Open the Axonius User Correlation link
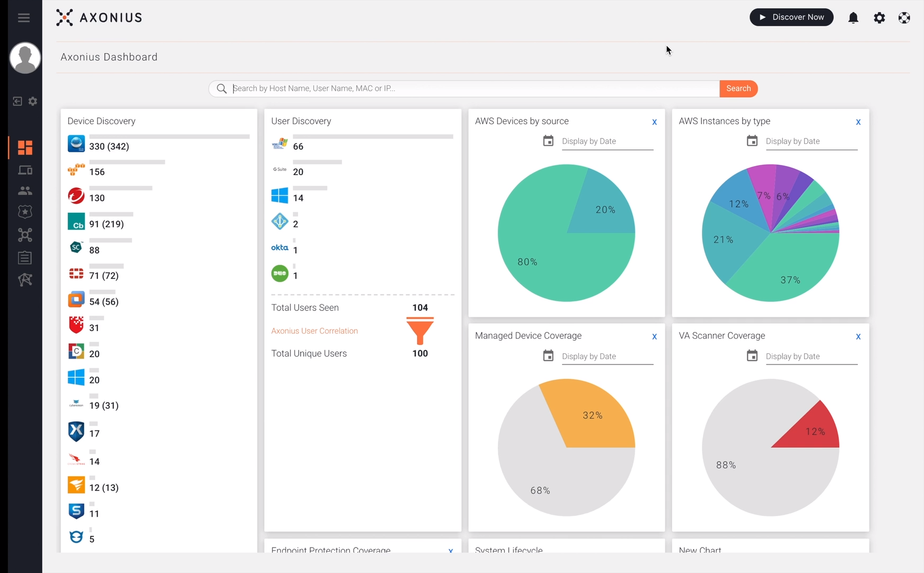924x573 pixels. coord(314,331)
